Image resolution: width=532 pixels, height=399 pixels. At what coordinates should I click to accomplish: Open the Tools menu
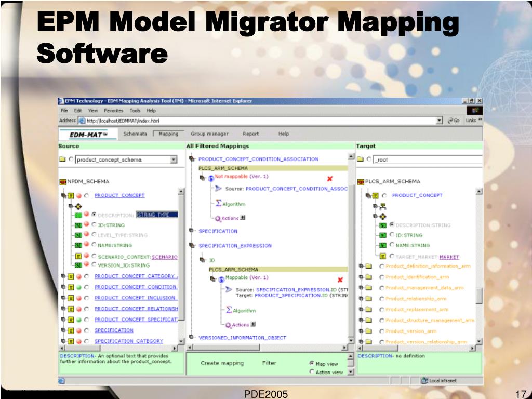tap(135, 111)
